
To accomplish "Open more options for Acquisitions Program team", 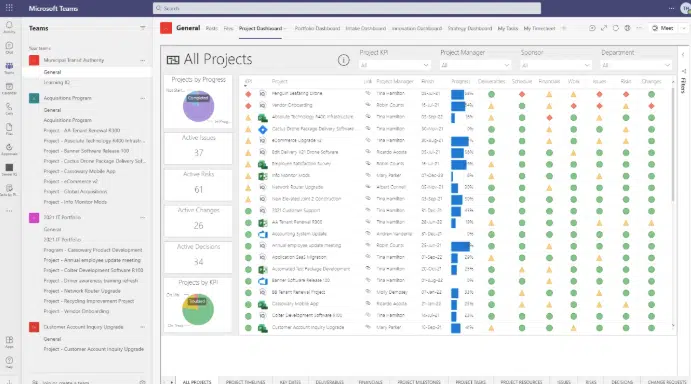I will coord(142,98).
